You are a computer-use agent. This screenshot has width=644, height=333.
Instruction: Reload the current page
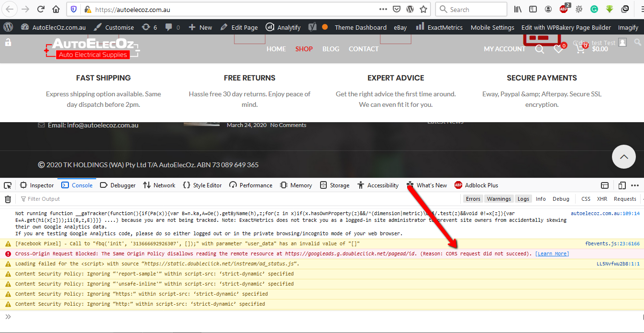[41, 9]
